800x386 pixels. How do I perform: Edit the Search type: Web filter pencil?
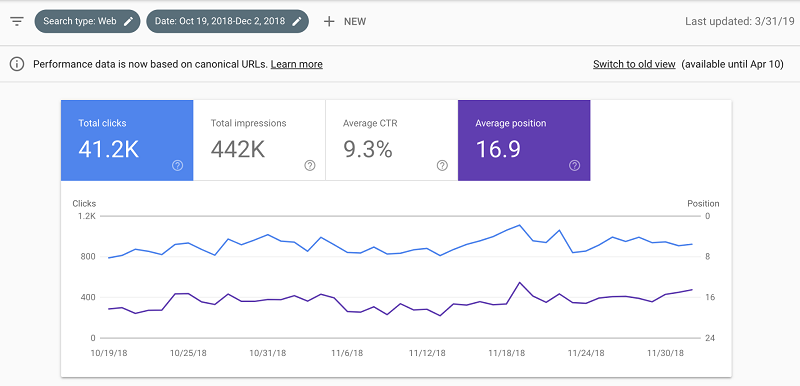tap(129, 21)
